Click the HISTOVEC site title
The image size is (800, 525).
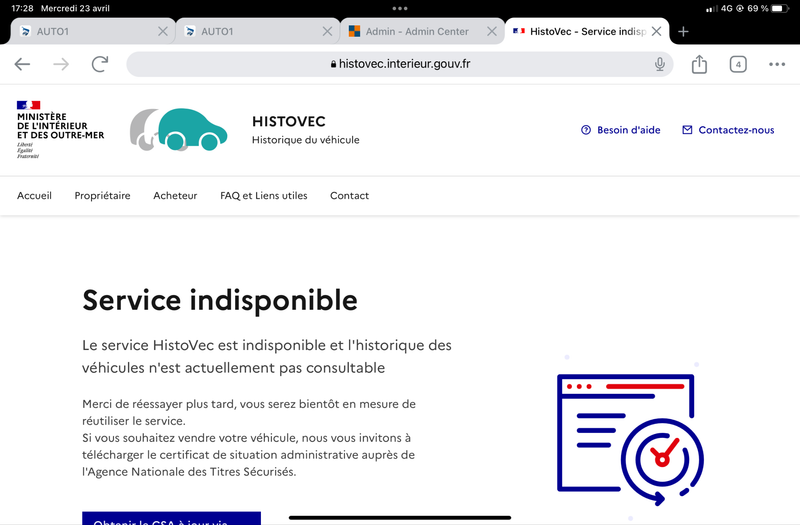tap(288, 121)
